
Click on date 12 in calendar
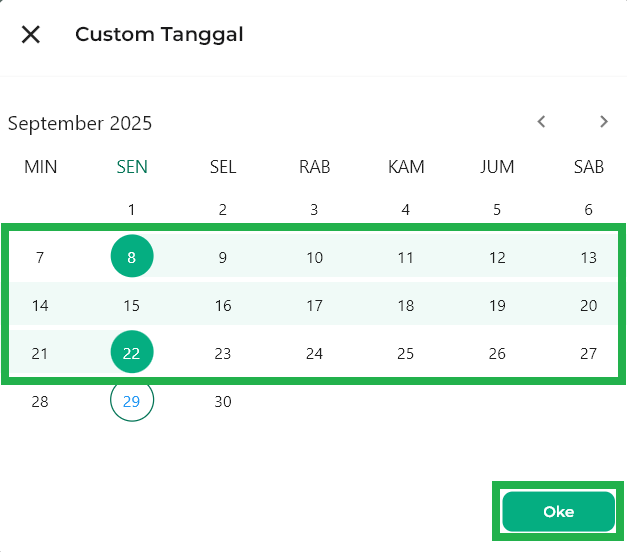click(497, 258)
